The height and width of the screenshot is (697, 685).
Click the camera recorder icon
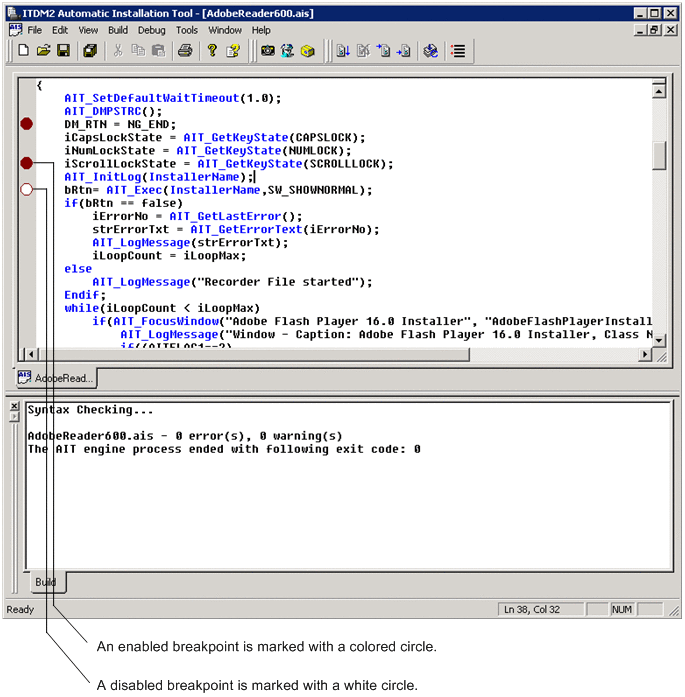268,51
